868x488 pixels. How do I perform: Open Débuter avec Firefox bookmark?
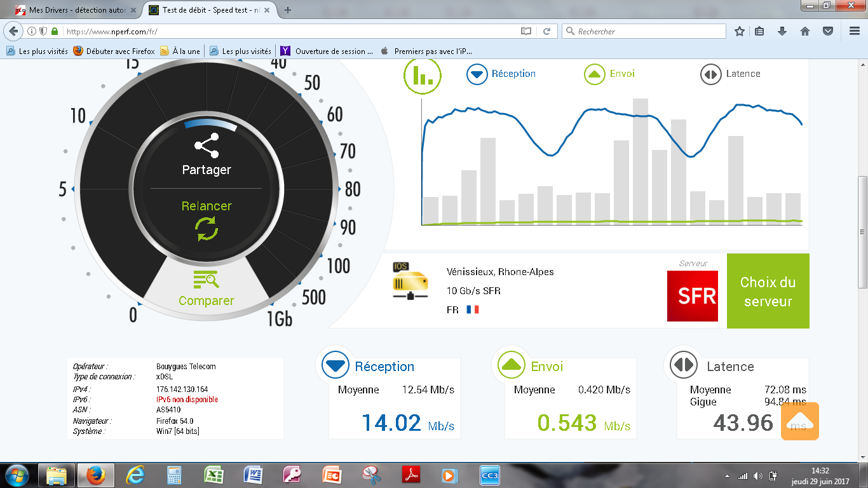coord(114,51)
